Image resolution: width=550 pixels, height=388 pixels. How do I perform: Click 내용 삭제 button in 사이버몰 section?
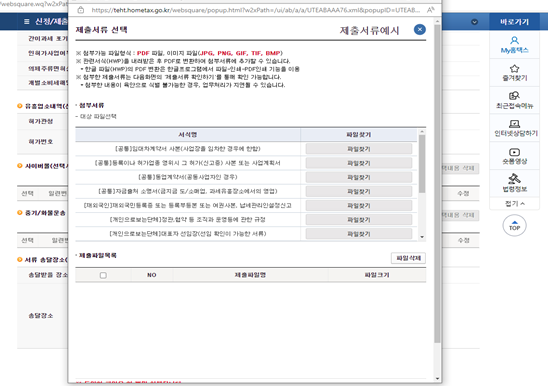(x=460, y=168)
